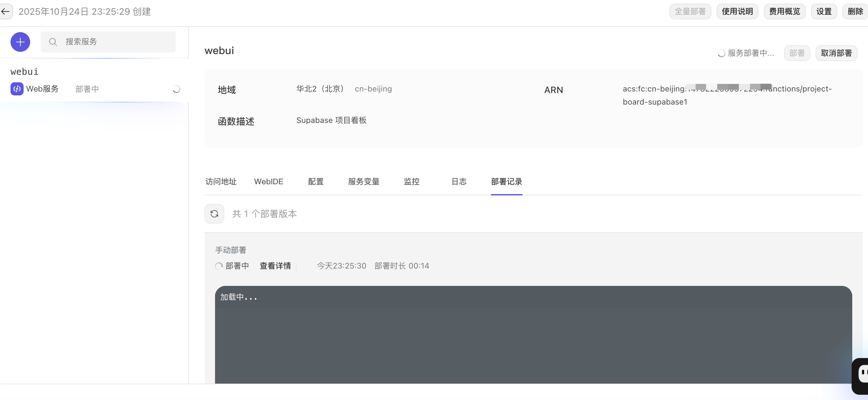Viewport: 868px width, 400px height.
Task: Click the sidebar deploying spinner icon
Action: pos(176,89)
